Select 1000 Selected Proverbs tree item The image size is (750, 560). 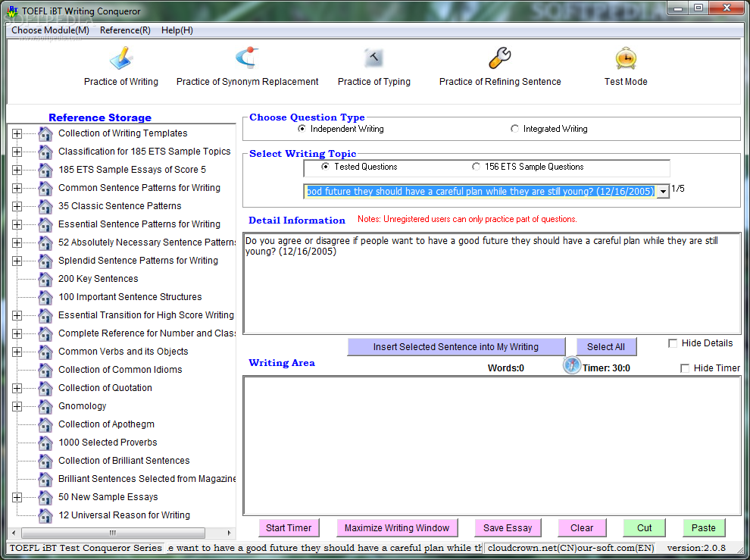tap(108, 443)
